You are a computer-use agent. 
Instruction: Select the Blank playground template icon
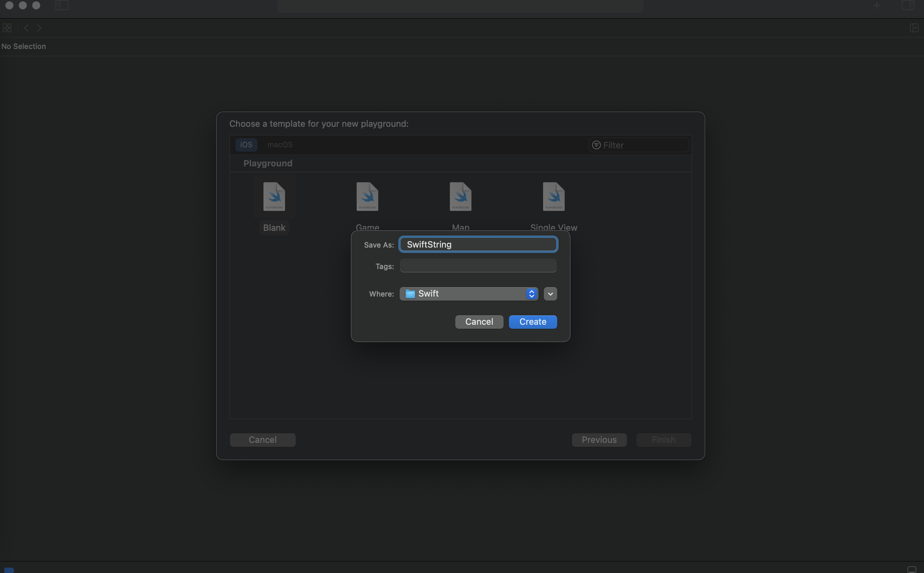(274, 197)
